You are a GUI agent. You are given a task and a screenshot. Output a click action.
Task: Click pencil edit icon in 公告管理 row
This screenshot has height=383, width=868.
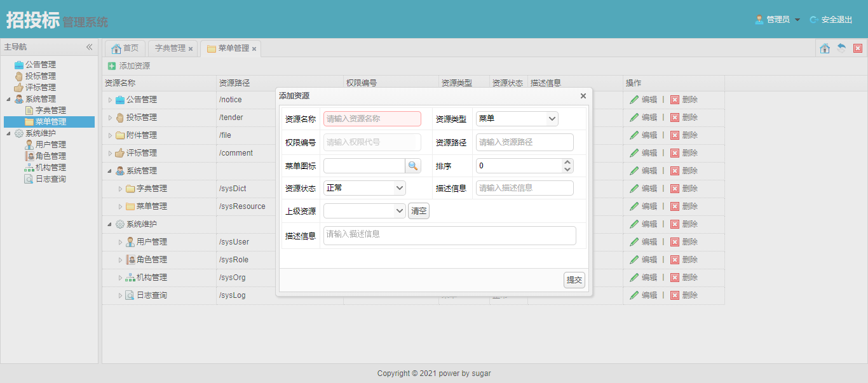[x=634, y=100]
